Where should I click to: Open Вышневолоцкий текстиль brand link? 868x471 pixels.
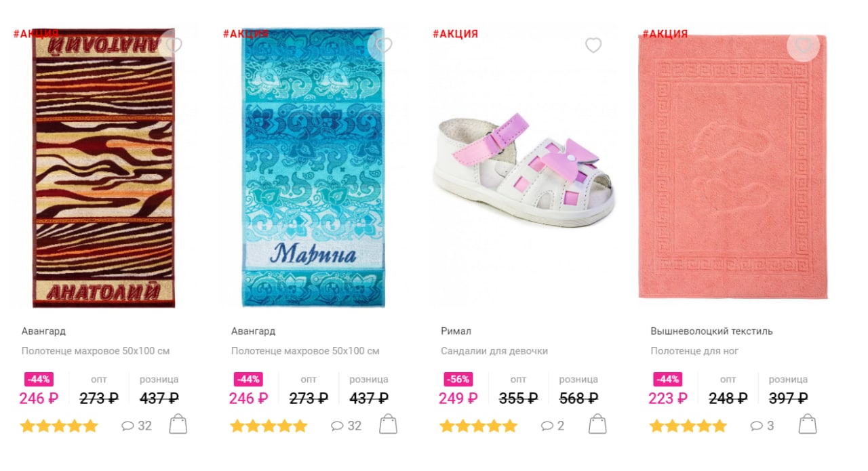tap(711, 331)
